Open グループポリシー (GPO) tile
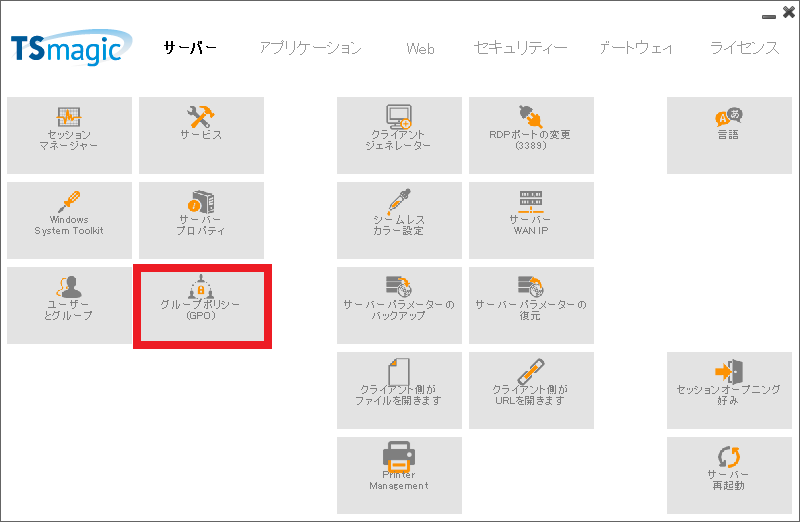Screen dimensions: 800x522 [x=202, y=306]
